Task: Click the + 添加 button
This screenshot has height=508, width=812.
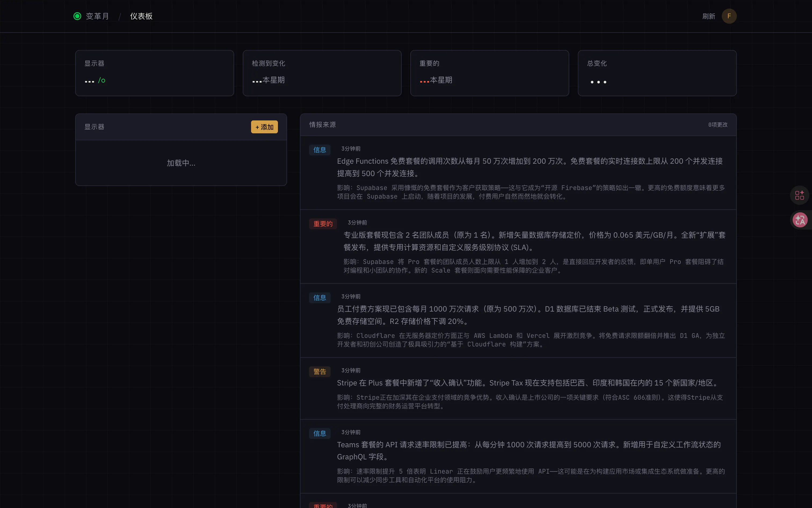Action: [264, 127]
